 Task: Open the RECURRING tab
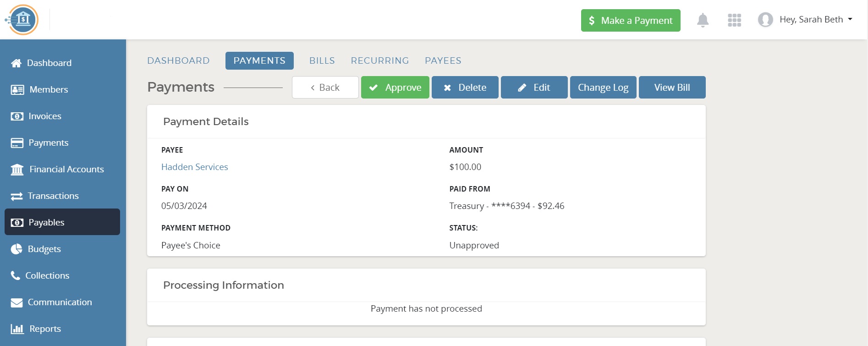click(x=380, y=60)
